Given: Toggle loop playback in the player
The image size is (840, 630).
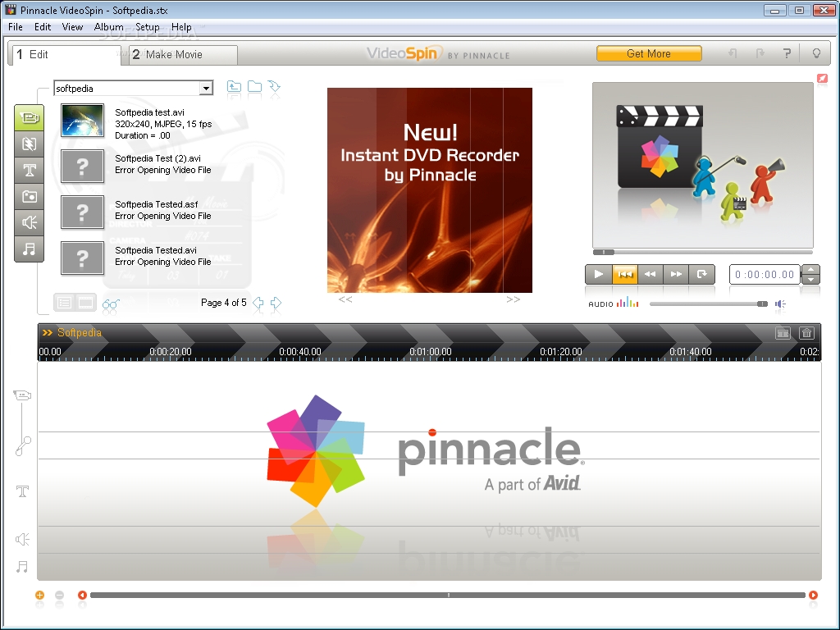Looking at the screenshot, I should [x=702, y=274].
